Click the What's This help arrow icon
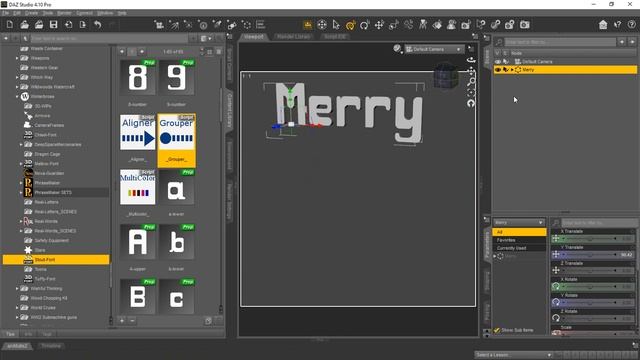Viewport: 640px width, 360px height. (618, 25)
